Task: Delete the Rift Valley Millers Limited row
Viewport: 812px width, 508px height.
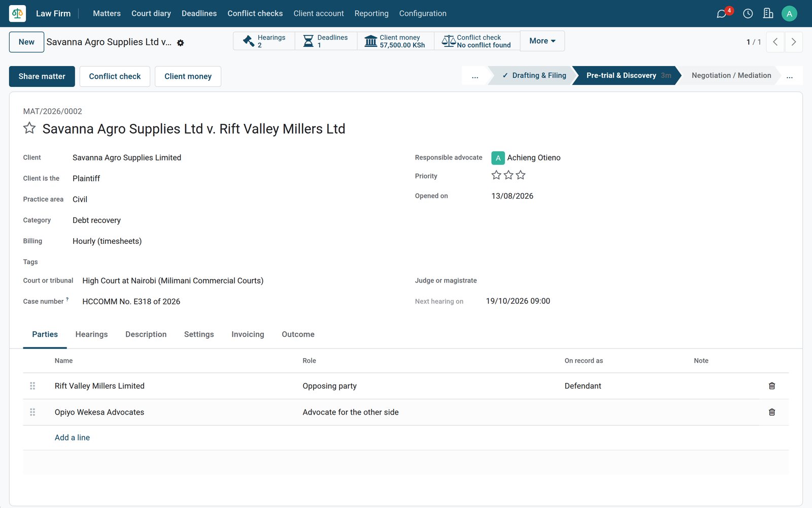Action: [772, 386]
